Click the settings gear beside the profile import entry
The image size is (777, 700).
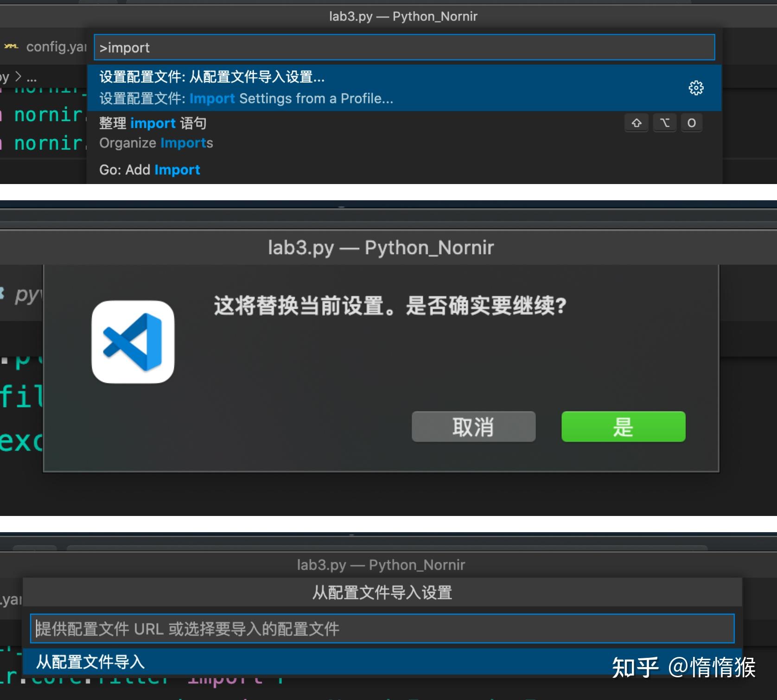tap(696, 88)
